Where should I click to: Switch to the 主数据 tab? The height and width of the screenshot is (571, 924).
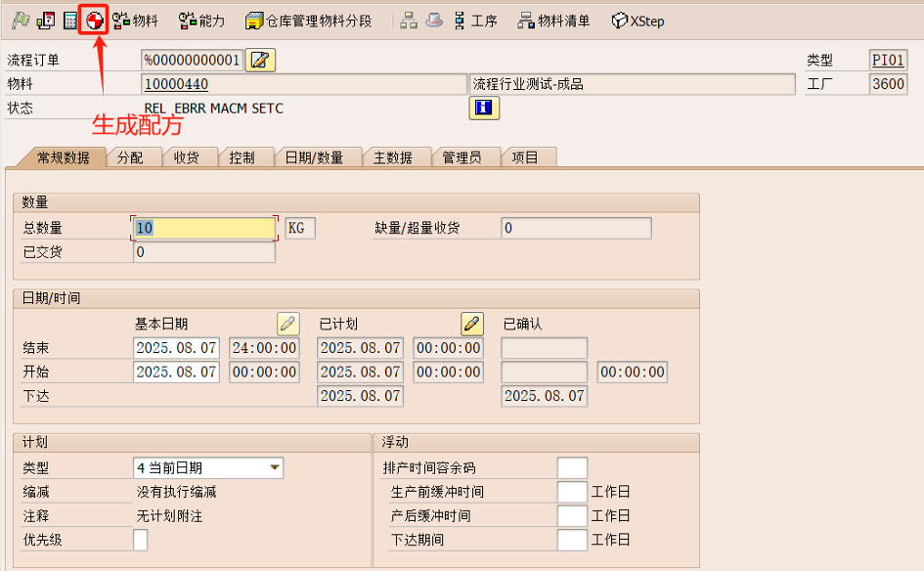(392, 157)
